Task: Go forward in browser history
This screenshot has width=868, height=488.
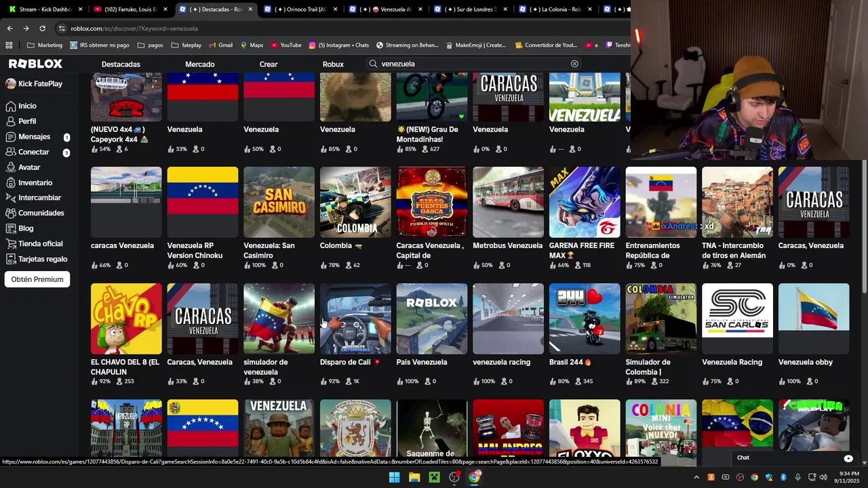Action: tap(26, 28)
